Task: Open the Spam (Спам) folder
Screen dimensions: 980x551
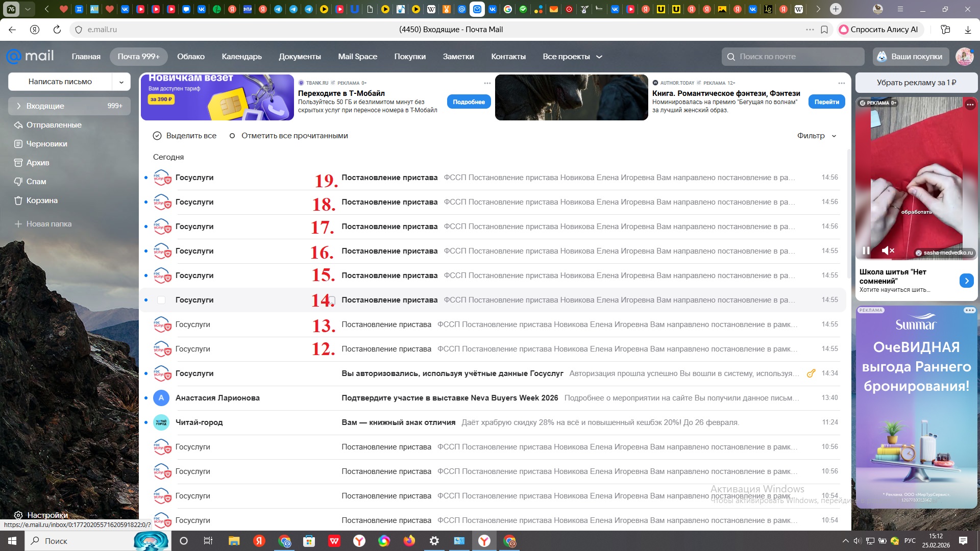Action: [36, 182]
